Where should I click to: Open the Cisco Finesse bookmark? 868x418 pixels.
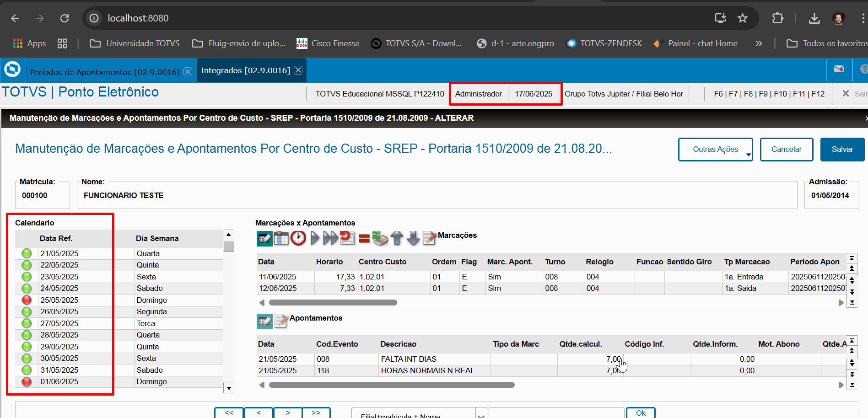click(x=328, y=43)
